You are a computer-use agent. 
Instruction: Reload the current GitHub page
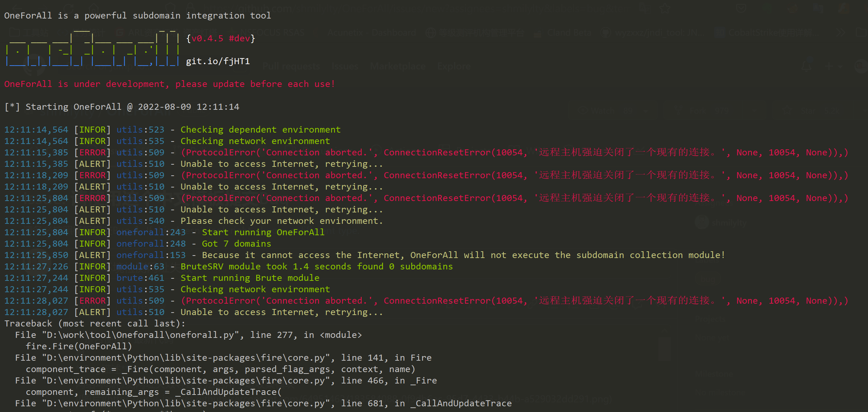pos(68,9)
